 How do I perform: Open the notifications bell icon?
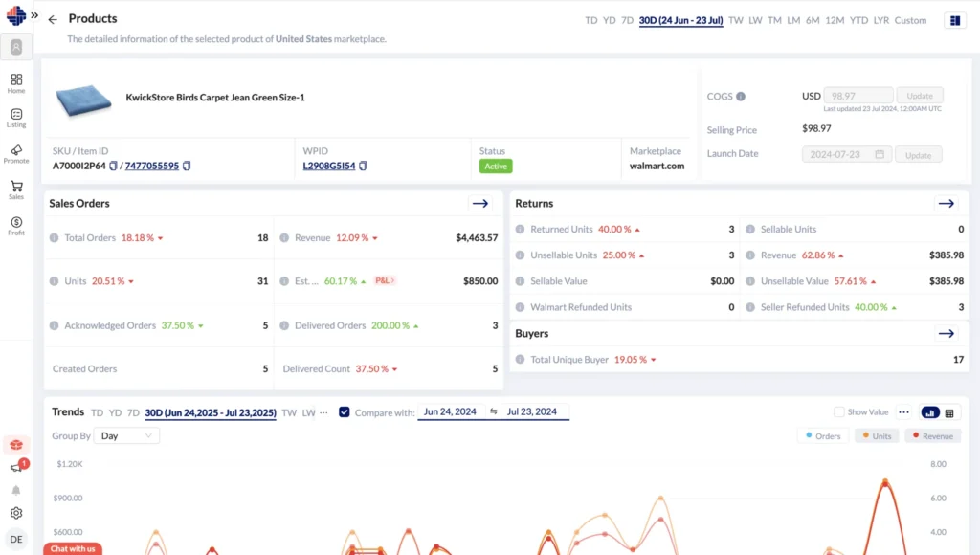click(x=16, y=490)
